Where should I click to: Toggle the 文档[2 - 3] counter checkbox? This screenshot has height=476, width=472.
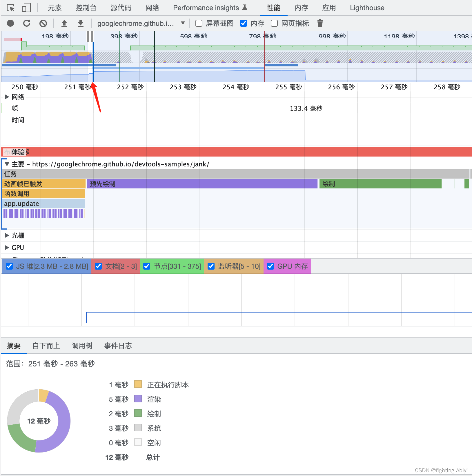(x=98, y=266)
